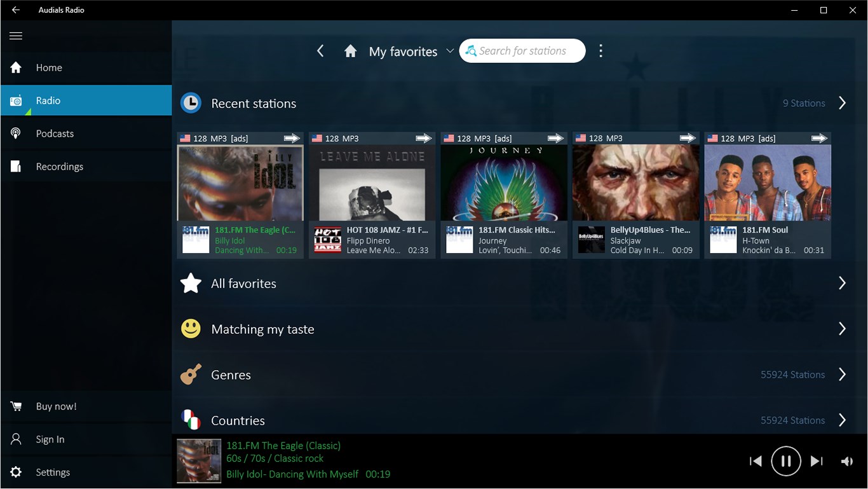The image size is (868, 489).
Task: Expand Matching my taste with chevron
Action: click(842, 329)
